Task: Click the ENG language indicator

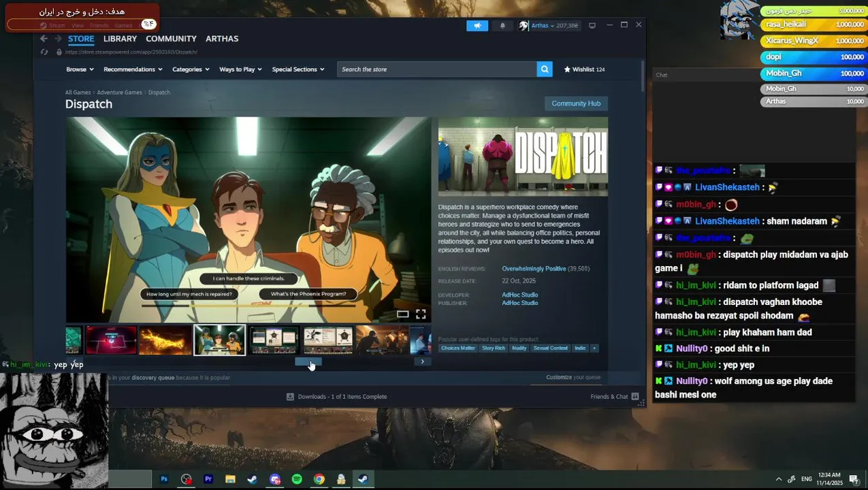Action: point(807,479)
